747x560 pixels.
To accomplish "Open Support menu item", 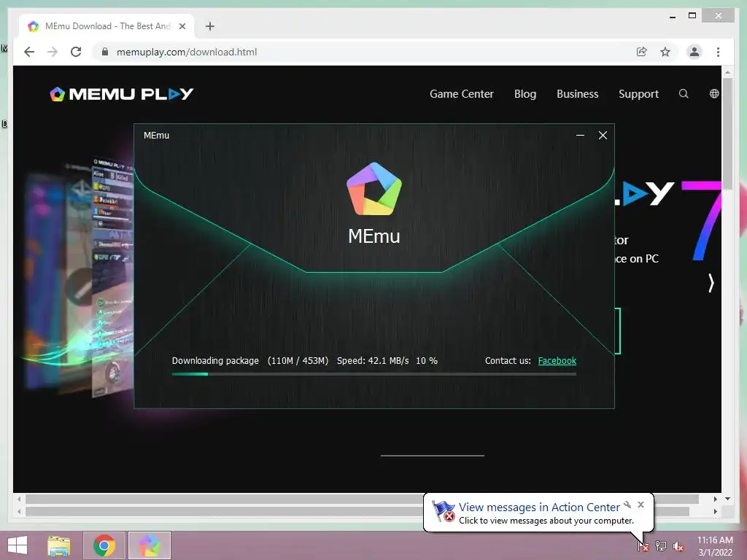I will click(x=638, y=94).
